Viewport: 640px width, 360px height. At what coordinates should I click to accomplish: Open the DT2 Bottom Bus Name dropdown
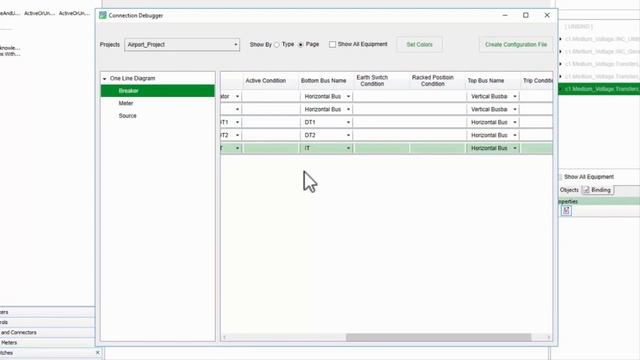pyautogui.click(x=348, y=135)
